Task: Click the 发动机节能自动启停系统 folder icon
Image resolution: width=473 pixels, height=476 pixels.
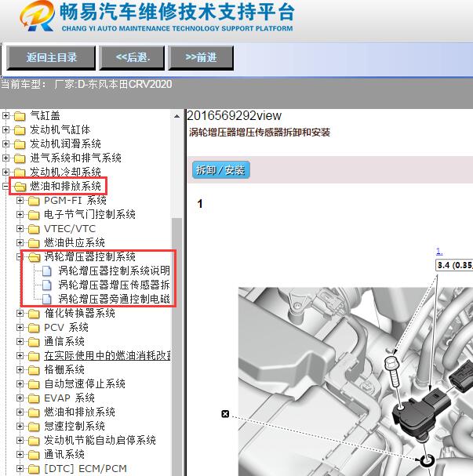Action: click(x=34, y=441)
